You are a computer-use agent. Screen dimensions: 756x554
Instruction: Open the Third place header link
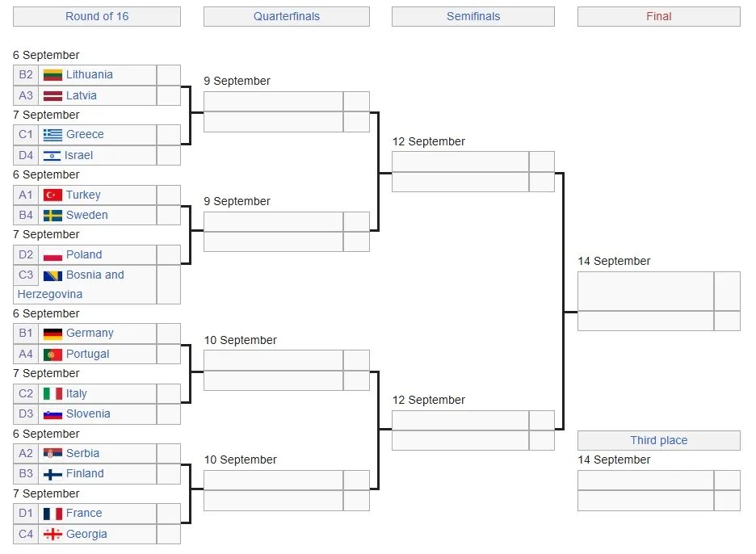(658, 440)
